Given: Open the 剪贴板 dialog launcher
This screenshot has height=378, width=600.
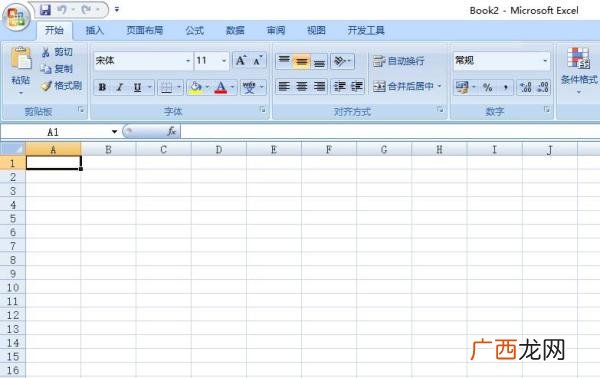Looking at the screenshot, I should [81, 110].
